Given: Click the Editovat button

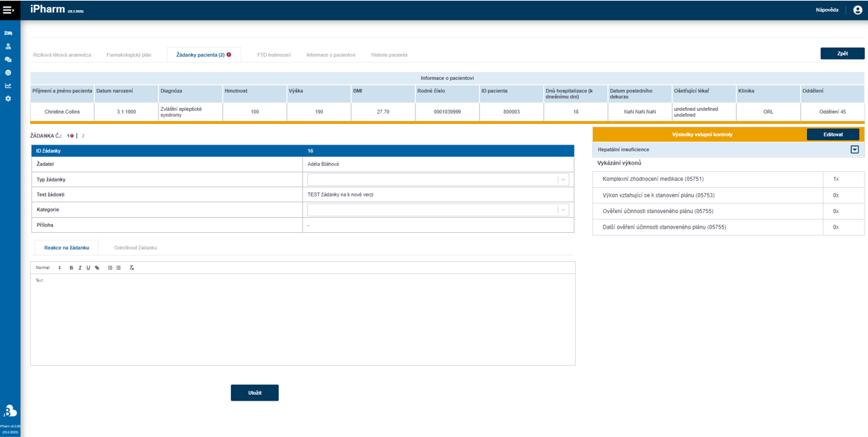Looking at the screenshot, I should tap(833, 134).
